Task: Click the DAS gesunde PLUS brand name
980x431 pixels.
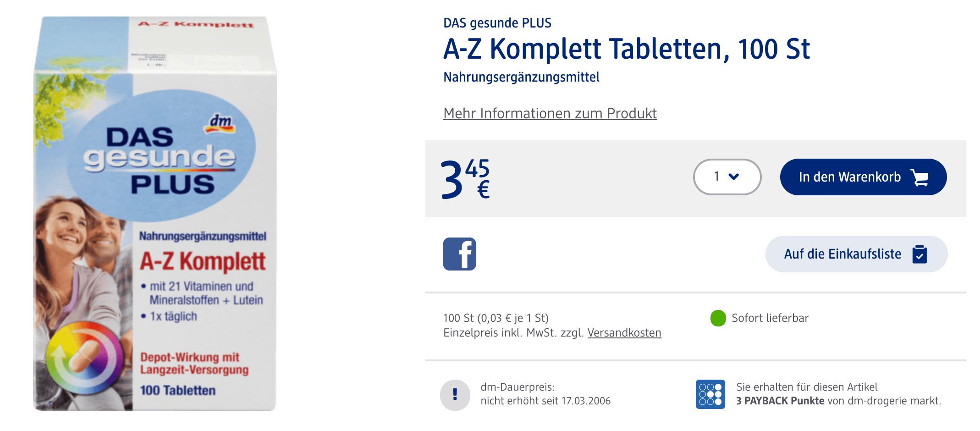Action: point(497,23)
